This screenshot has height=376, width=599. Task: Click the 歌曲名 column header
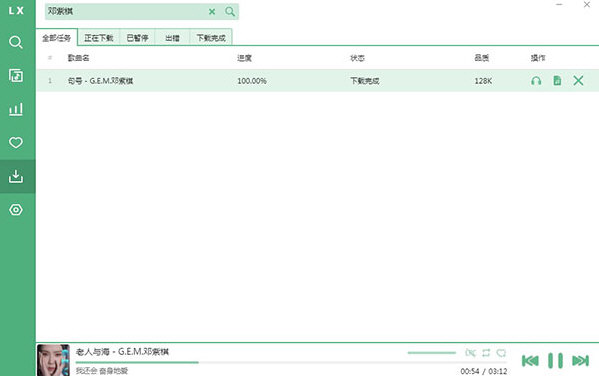point(78,58)
